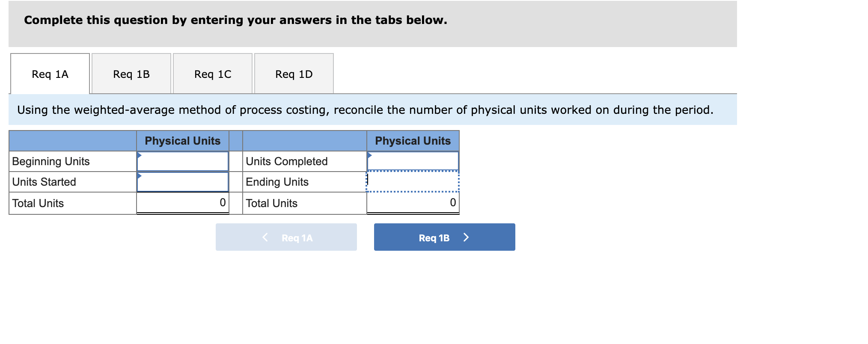This screenshot has width=868, height=344.
Task: Open the Req 1B tab at the top
Action: click(x=131, y=74)
